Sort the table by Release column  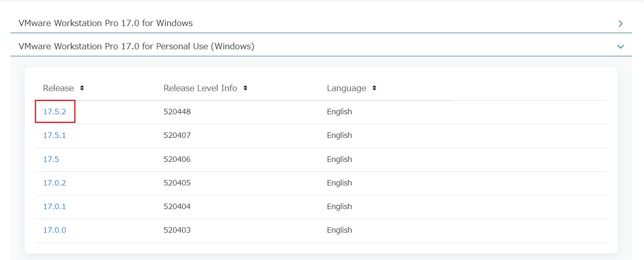(x=58, y=88)
